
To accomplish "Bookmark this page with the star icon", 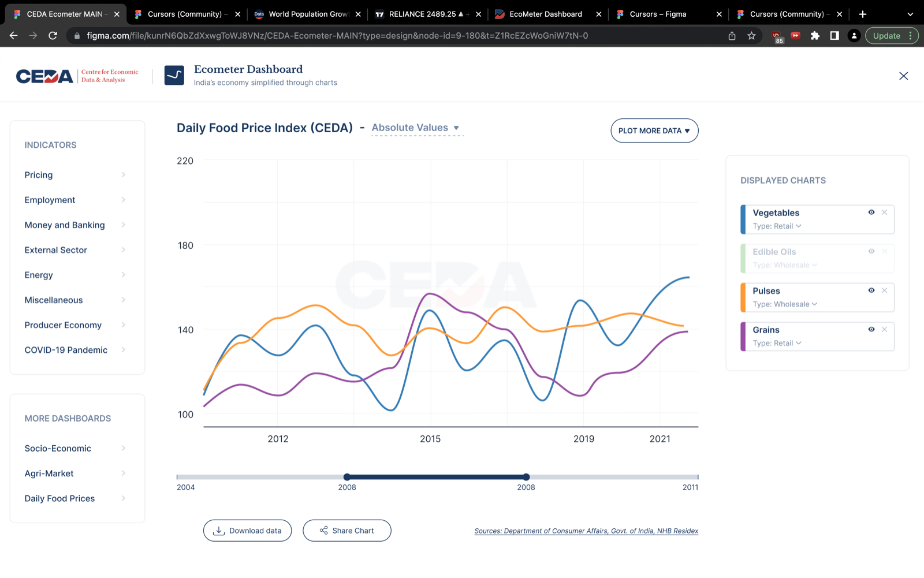I will (751, 36).
